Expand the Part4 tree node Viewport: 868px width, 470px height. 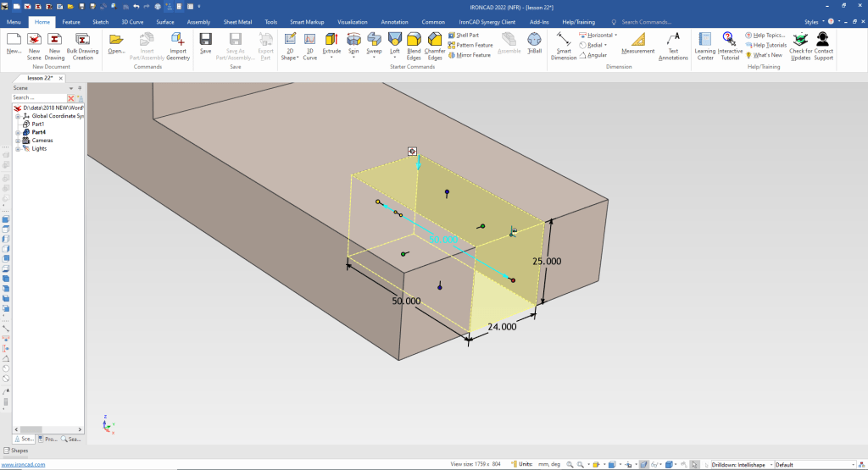(x=17, y=132)
